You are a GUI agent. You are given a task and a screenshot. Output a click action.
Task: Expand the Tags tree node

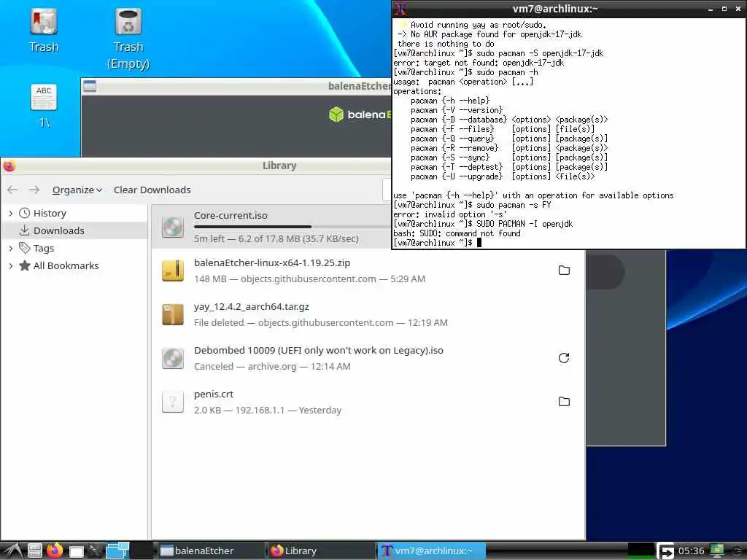point(10,248)
